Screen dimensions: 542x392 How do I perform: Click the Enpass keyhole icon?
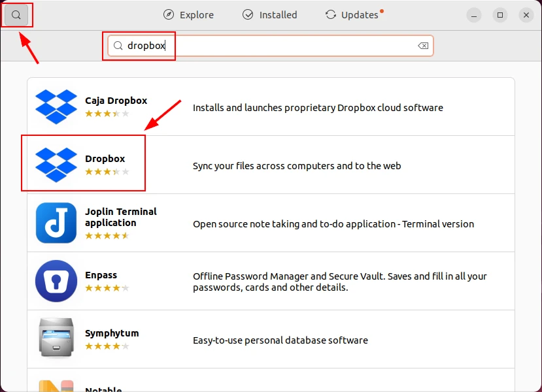56,281
